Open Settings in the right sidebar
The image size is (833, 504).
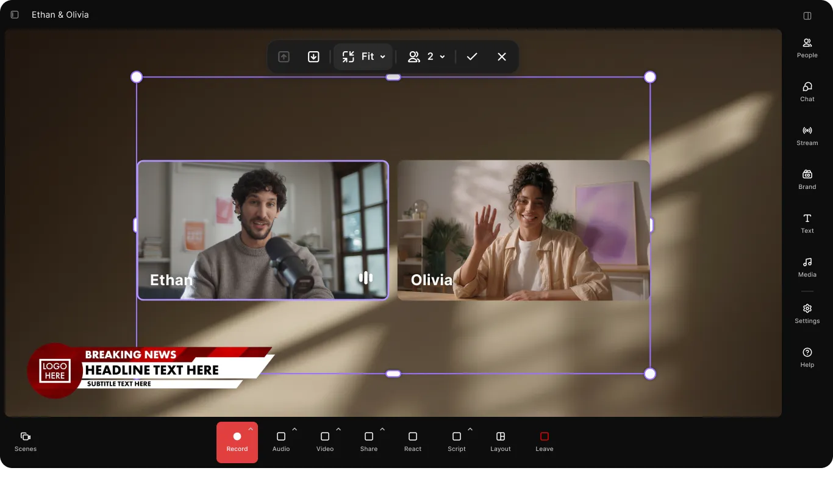tap(807, 314)
